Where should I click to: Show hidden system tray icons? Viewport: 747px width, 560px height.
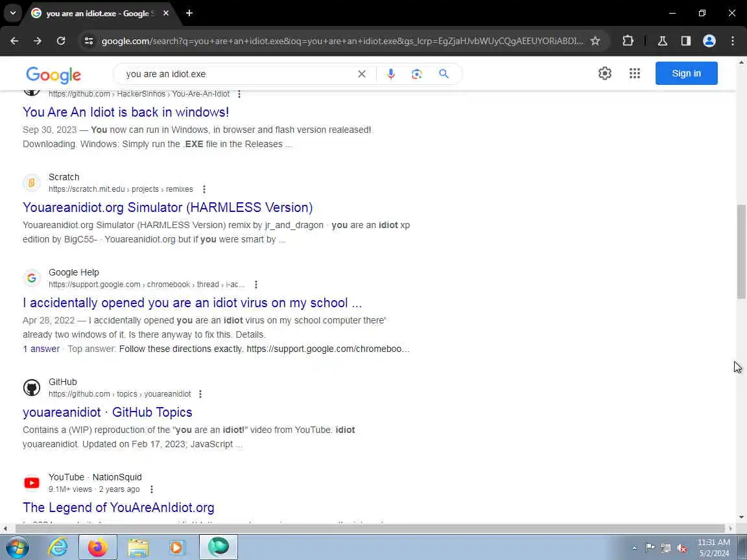(x=634, y=548)
